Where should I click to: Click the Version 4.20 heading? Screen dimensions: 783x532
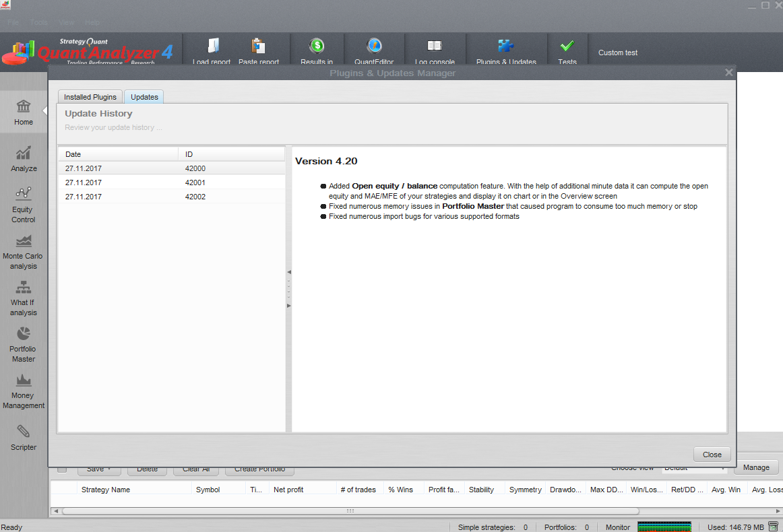[x=326, y=161]
